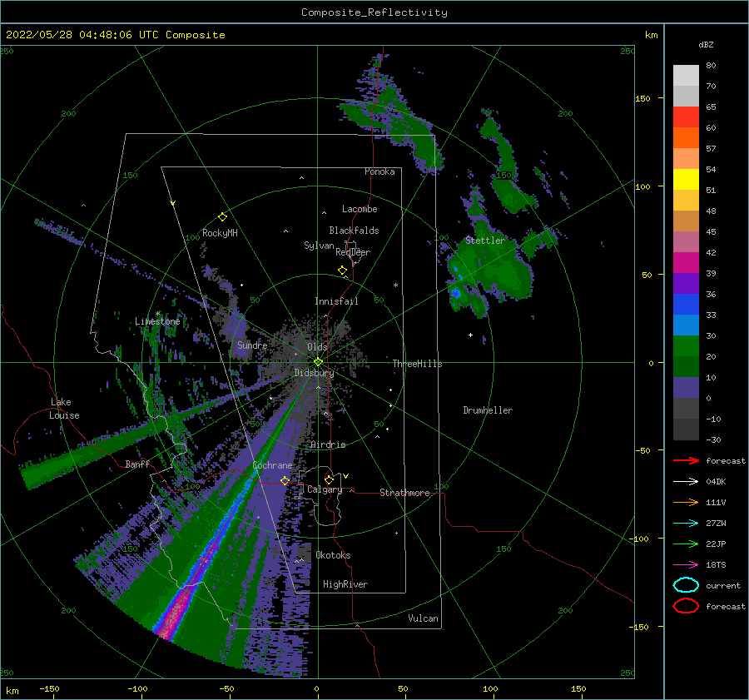The image size is (749, 700).
Task: Click the Sundre label
Action: pos(252,345)
